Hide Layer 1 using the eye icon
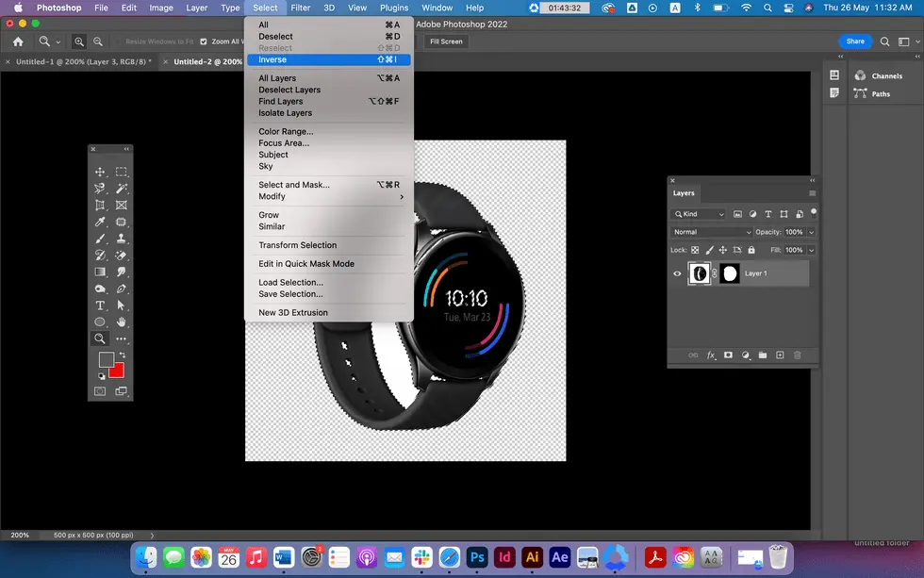 click(x=677, y=274)
